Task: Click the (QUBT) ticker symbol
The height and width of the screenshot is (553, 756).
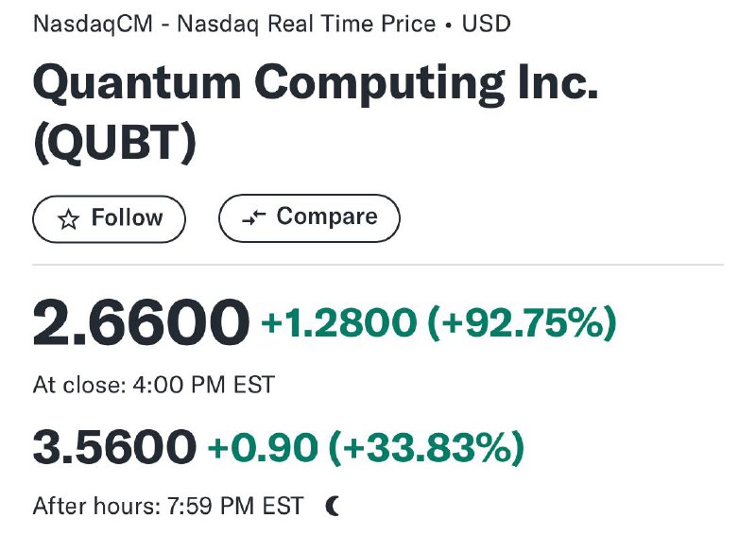Action: tap(114, 144)
